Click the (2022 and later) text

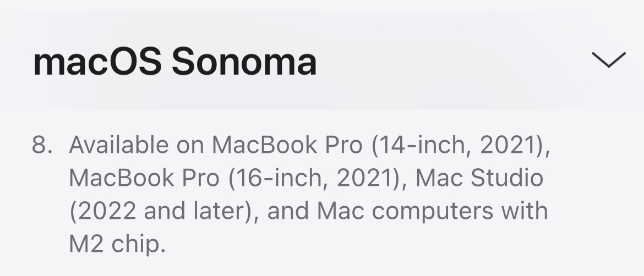click(161, 211)
